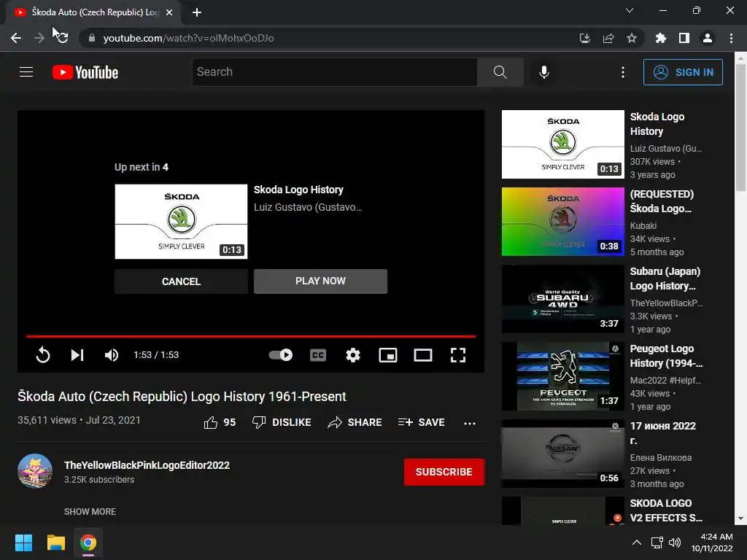747x560 pixels.
Task: Open Chrome side panel icon
Action: (684, 38)
